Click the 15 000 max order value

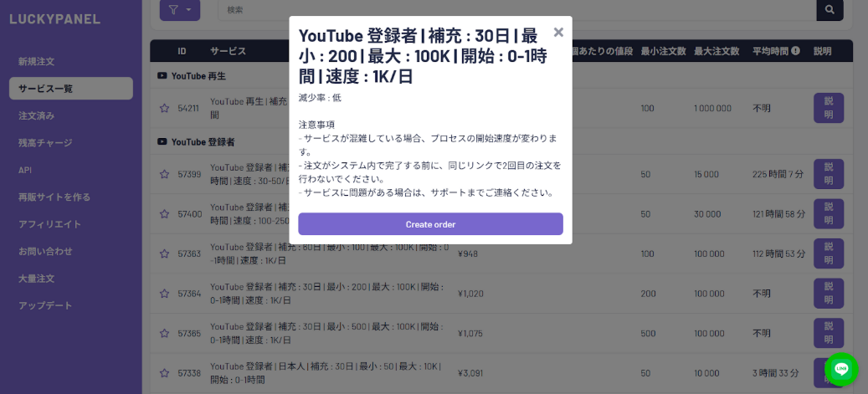click(x=706, y=174)
